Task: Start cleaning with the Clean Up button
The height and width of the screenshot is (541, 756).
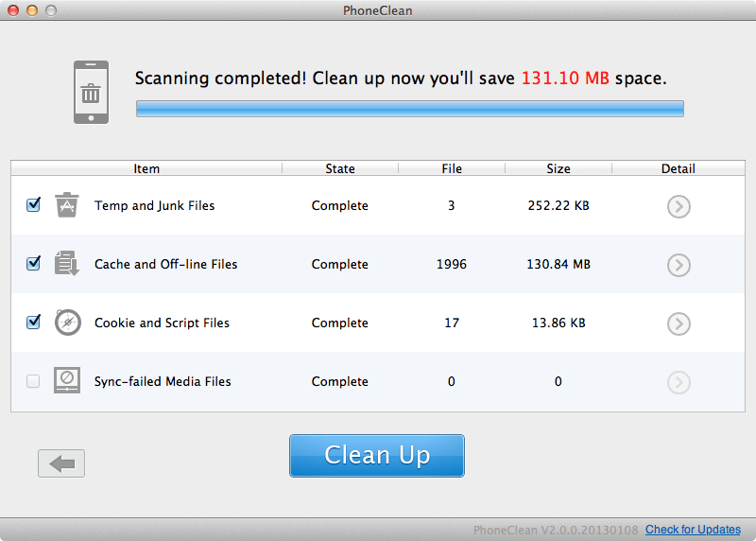Action: tap(377, 456)
